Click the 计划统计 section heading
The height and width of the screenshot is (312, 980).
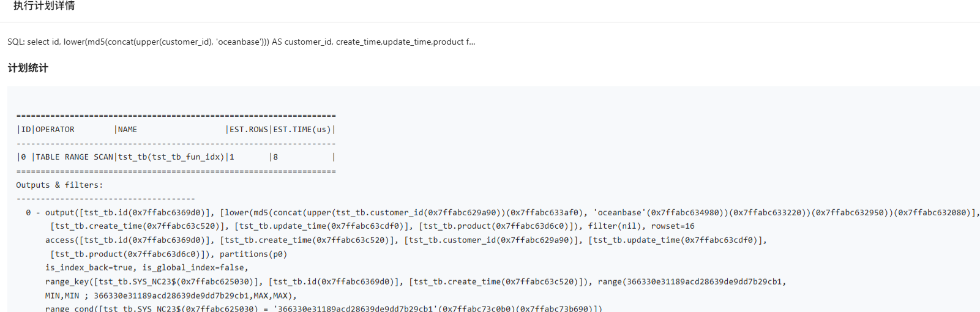(28, 68)
